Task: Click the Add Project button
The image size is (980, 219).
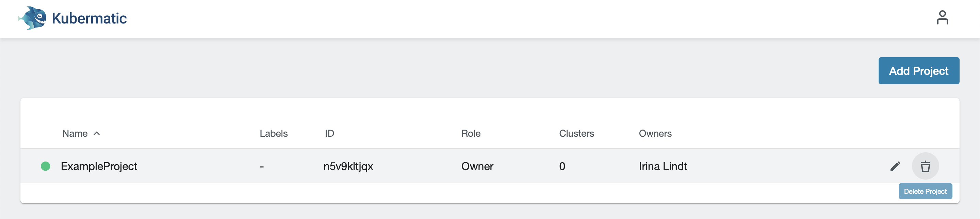Action: point(918,71)
